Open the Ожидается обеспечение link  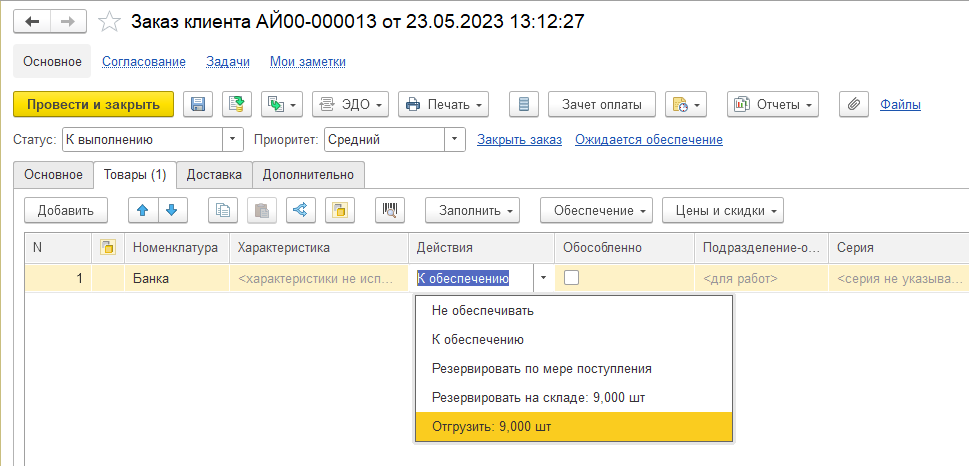point(649,140)
